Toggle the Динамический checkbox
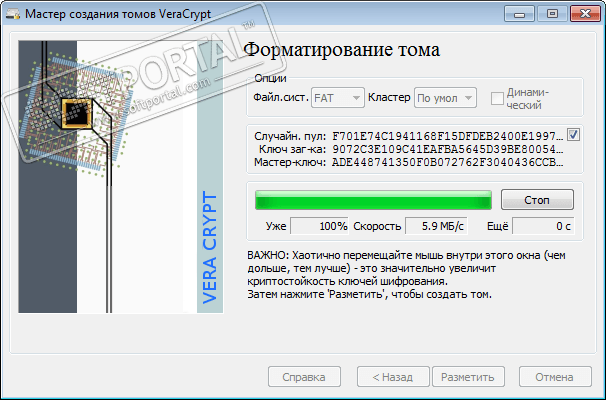Screen dimensions: 606x400 tap(497, 98)
